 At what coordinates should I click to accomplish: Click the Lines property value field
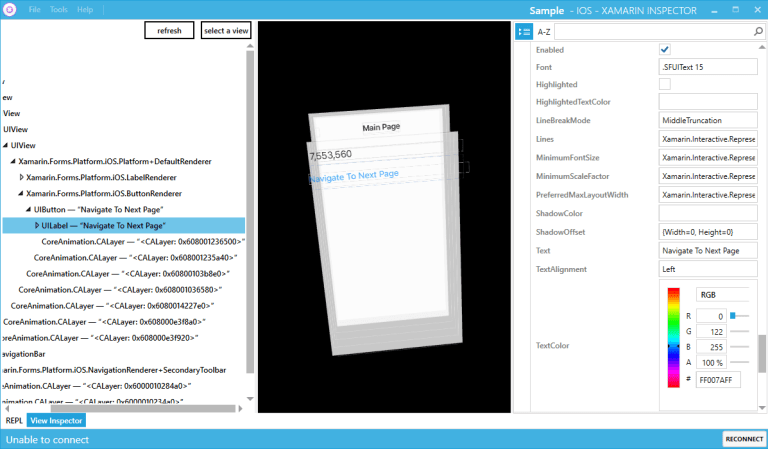point(708,139)
